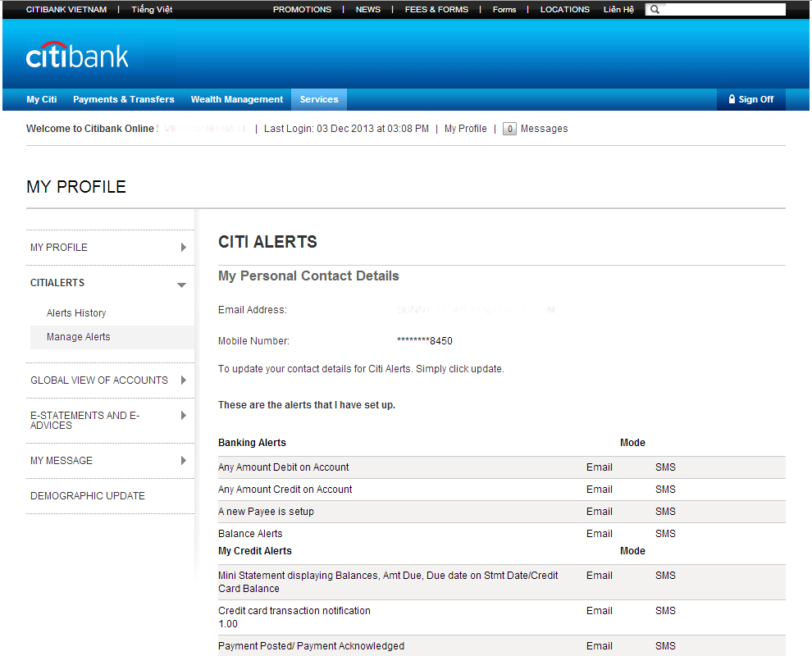Image resolution: width=812 pixels, height=656 pixels.
Task: Open My Profile link in welcome bar
Action: [x=466, y=129]
